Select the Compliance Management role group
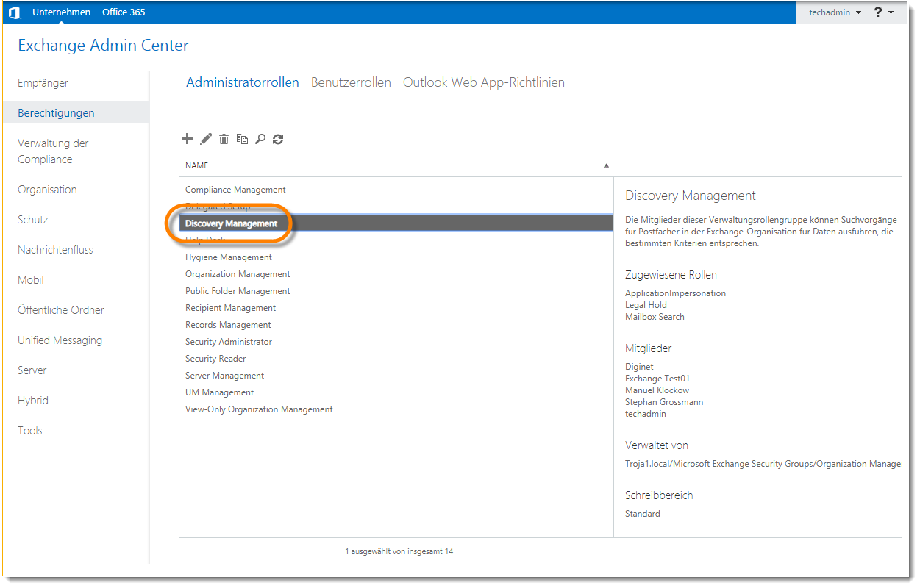The width and height of the screenshot is (920, 588). [x=235, y=190]
